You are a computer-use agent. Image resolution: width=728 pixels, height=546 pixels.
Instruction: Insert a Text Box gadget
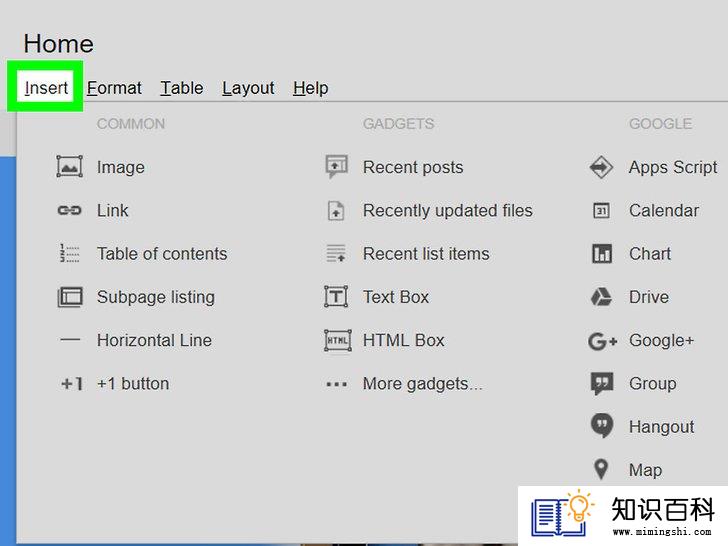(x=396, y=297)
